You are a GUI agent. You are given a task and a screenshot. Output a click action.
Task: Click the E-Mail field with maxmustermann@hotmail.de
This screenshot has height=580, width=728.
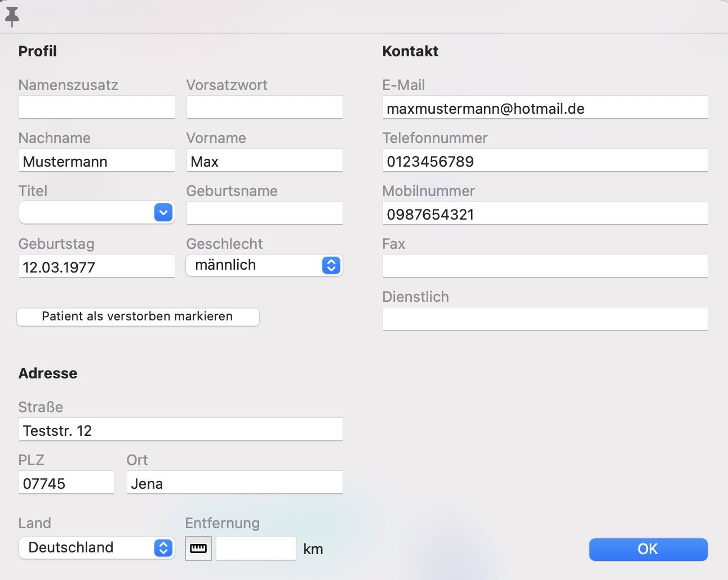pos(545,107)
